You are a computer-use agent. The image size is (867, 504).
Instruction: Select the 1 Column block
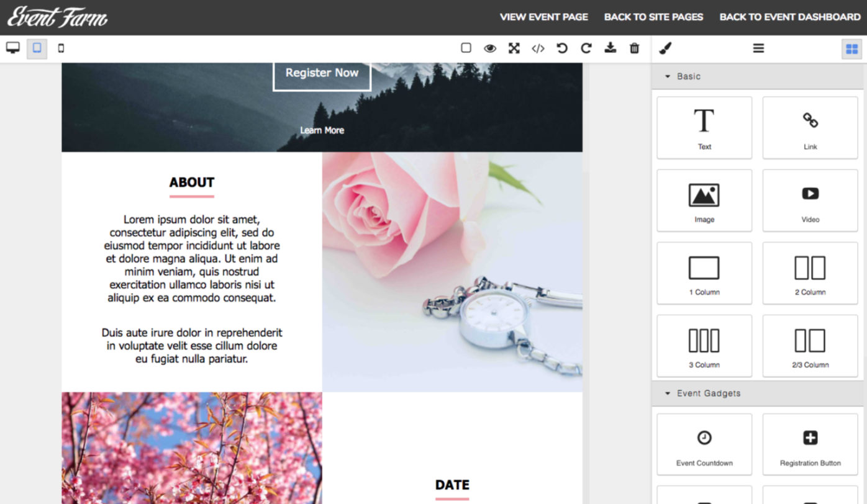pos(704,273)
